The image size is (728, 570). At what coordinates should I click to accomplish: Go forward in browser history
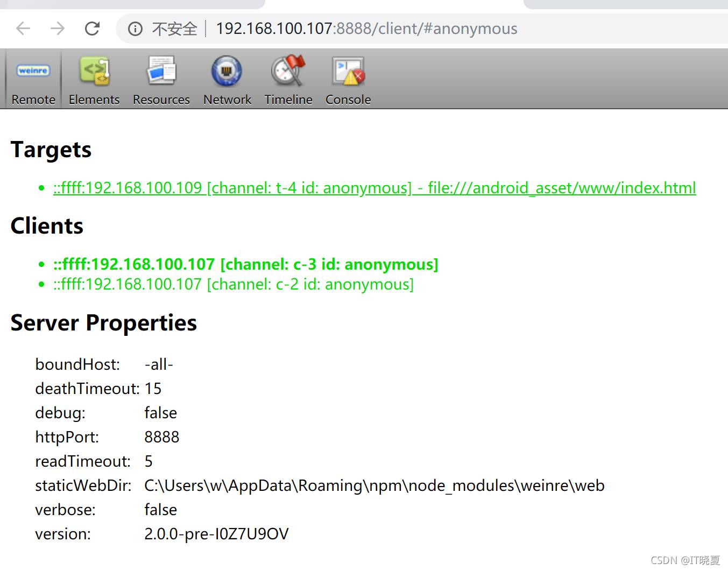point(58,28)
